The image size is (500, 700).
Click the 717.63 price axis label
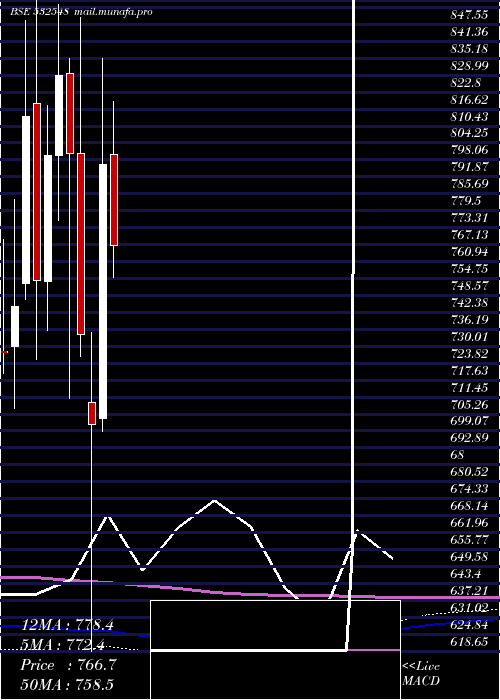469,371
